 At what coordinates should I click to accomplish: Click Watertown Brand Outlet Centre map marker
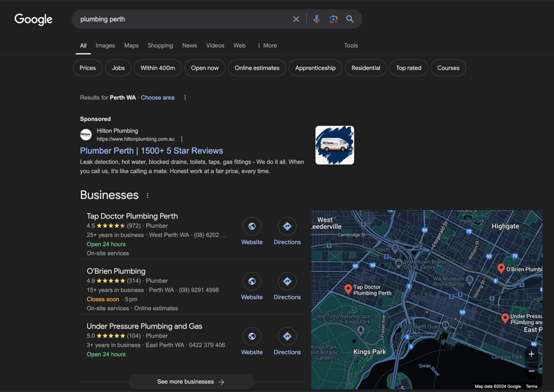coord(398,262)
